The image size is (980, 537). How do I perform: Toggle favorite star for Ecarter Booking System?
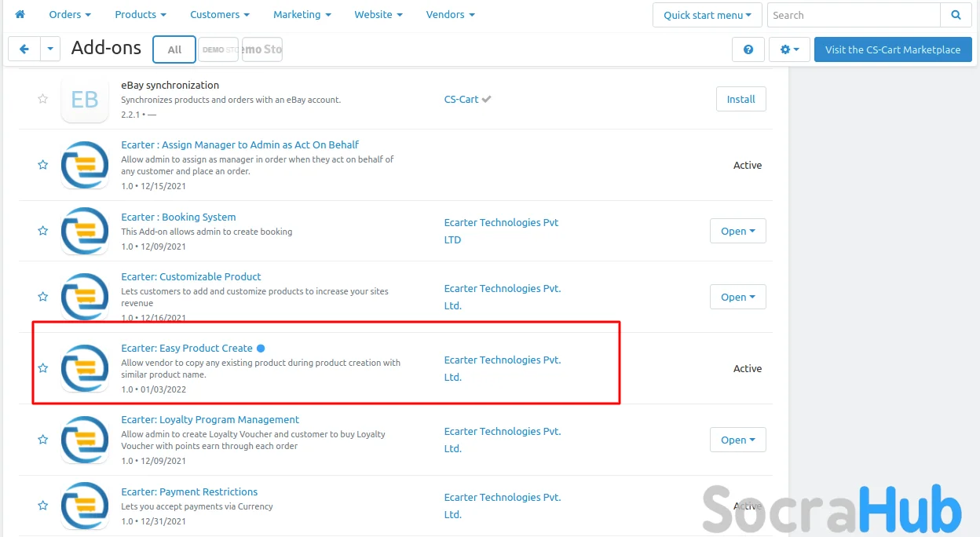click(43, 231)
